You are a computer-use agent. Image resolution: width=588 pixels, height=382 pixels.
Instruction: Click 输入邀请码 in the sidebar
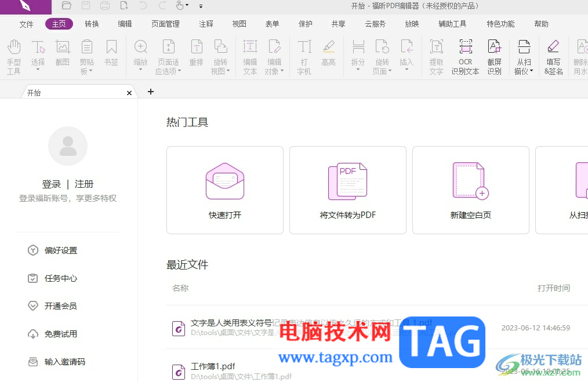point(57,362)
